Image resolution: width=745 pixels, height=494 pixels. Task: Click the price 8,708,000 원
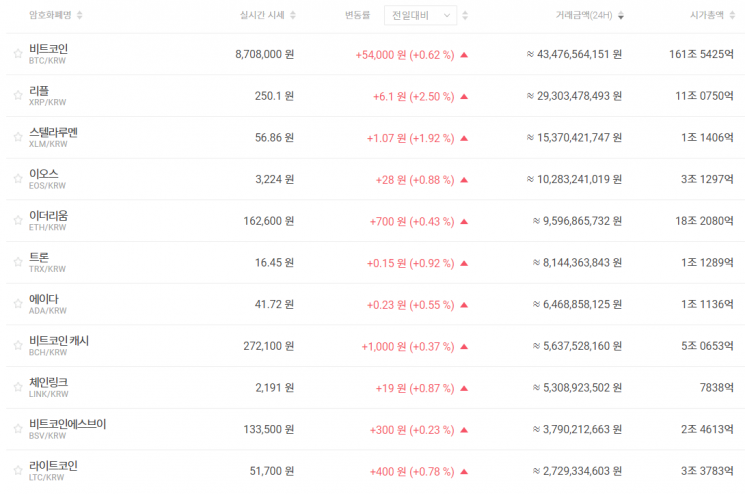click(265, 54)
